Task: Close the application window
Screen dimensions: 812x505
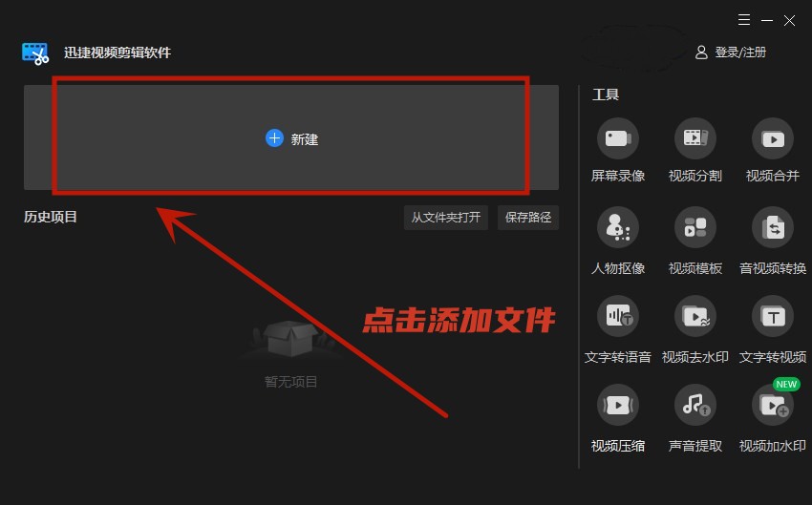Action: click(789, 20)
